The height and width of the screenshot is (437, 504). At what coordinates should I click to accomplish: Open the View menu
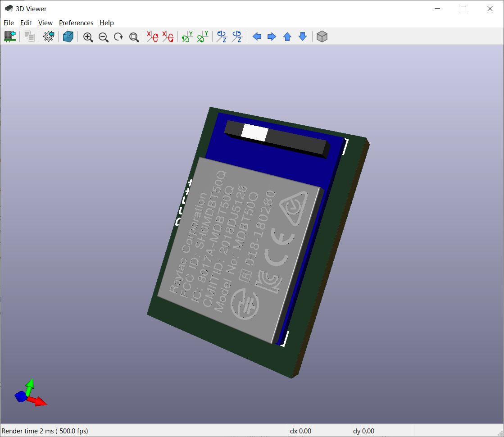point(45,23)
